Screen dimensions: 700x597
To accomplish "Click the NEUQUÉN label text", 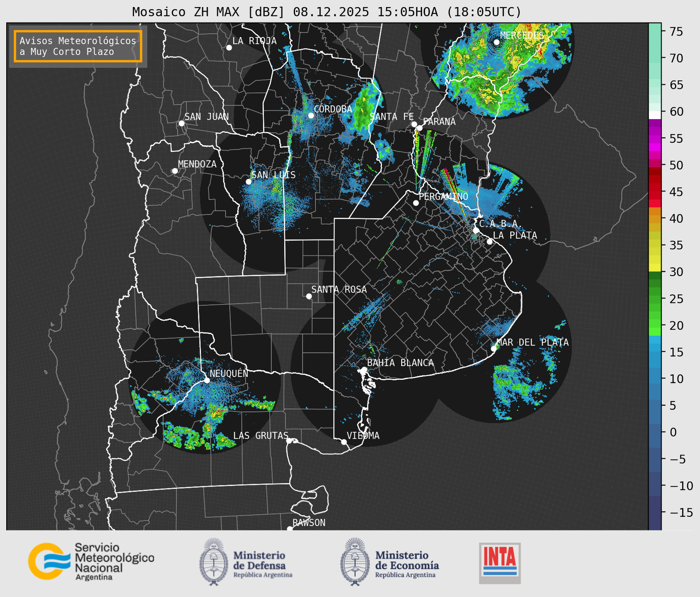I will (x=229, y=373).
